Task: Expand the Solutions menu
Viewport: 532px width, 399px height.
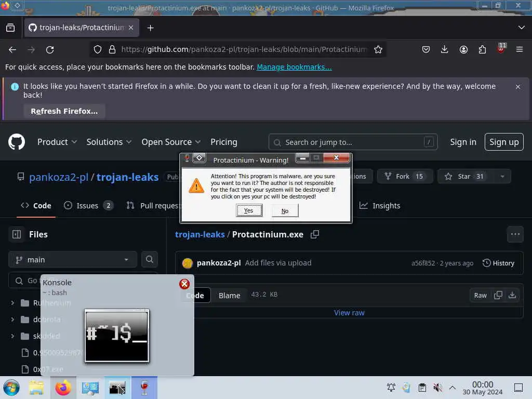Action: [109, 142]
